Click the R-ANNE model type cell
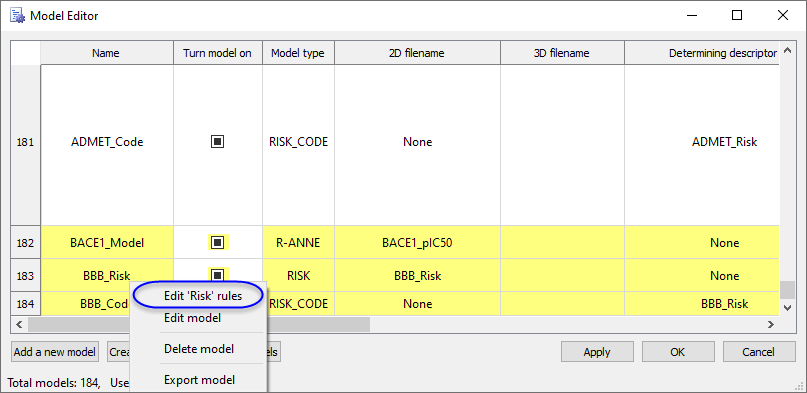 click(x=299, y=242)
